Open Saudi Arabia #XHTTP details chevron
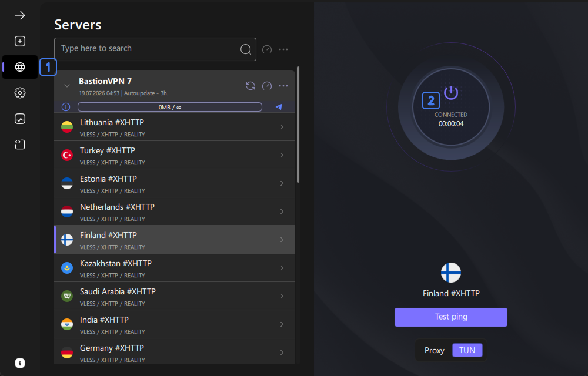 coord(282,296)
